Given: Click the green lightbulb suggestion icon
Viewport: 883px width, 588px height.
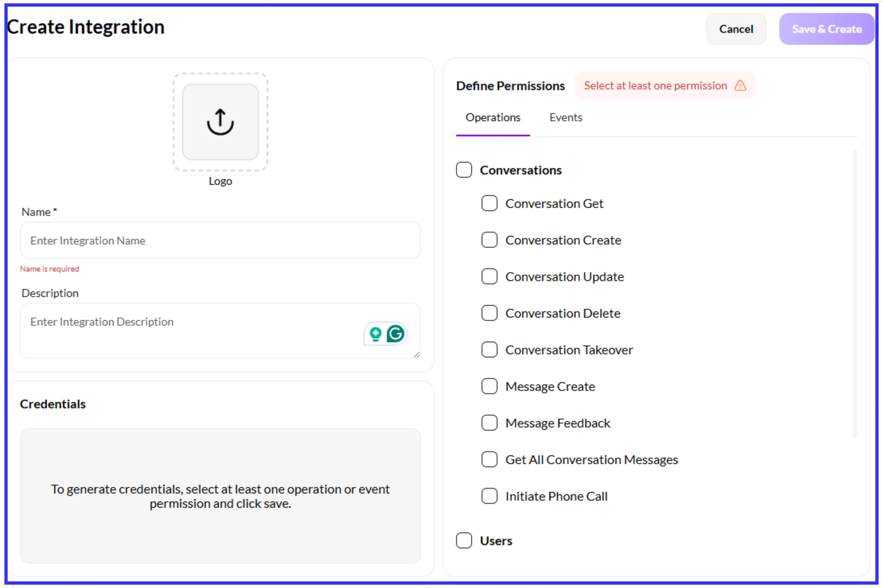Looking at the screenshot, I should [375, 334].
